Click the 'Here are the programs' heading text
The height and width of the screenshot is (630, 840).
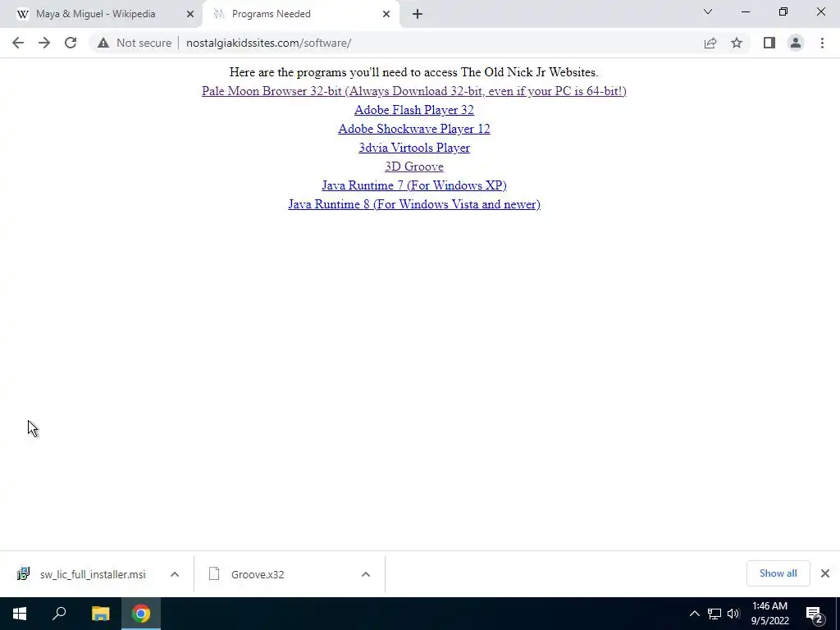pos(414,72)
